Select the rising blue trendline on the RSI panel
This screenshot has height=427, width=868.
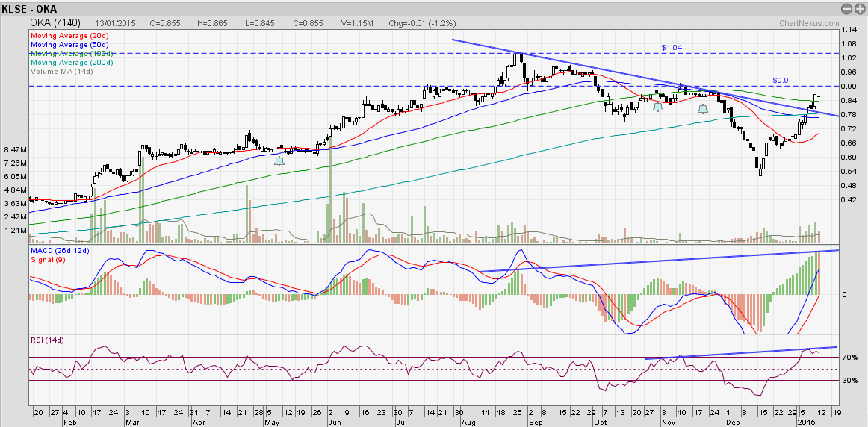[x=742, y=353]
